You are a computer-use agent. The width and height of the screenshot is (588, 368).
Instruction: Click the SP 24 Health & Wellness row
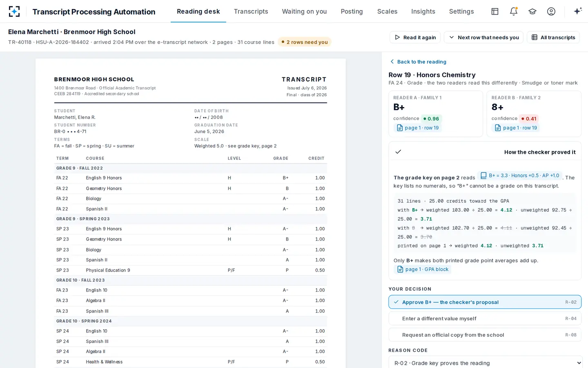pyautogui.click(x=191, y=362)
